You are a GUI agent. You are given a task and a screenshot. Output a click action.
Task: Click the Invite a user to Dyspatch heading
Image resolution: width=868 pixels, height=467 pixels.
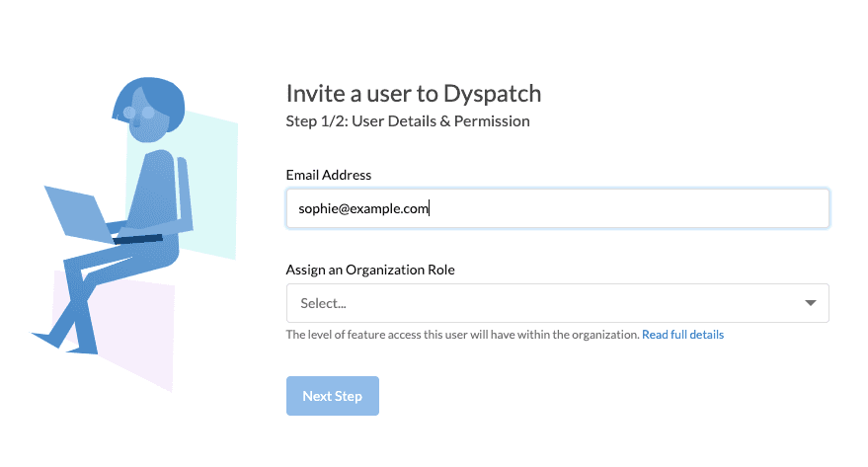[414, 94]
